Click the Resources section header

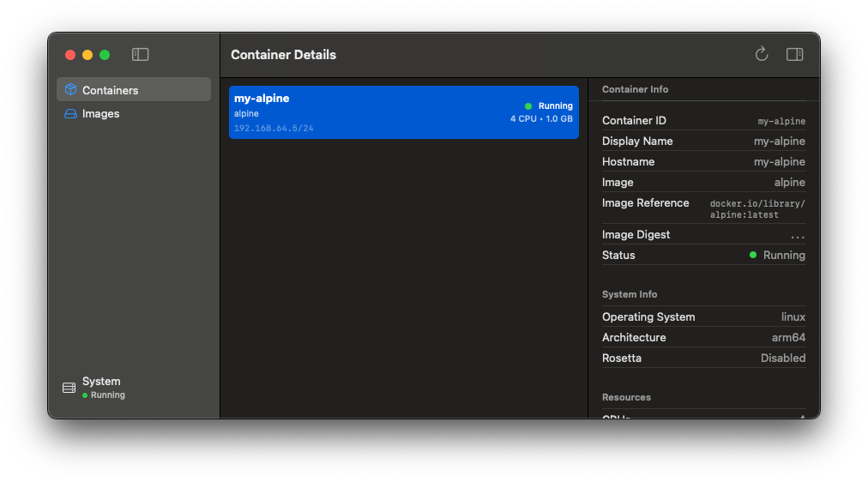(x=626, y=397)
